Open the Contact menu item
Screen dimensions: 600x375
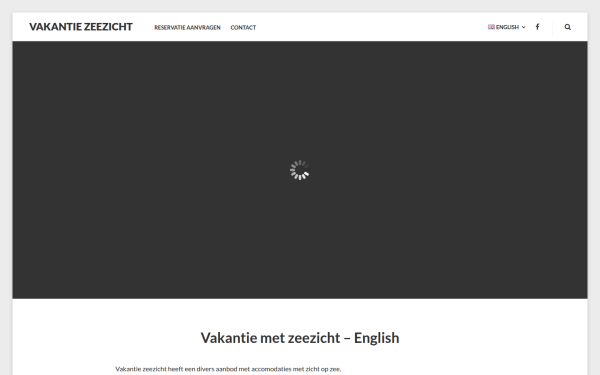(243, 28)
